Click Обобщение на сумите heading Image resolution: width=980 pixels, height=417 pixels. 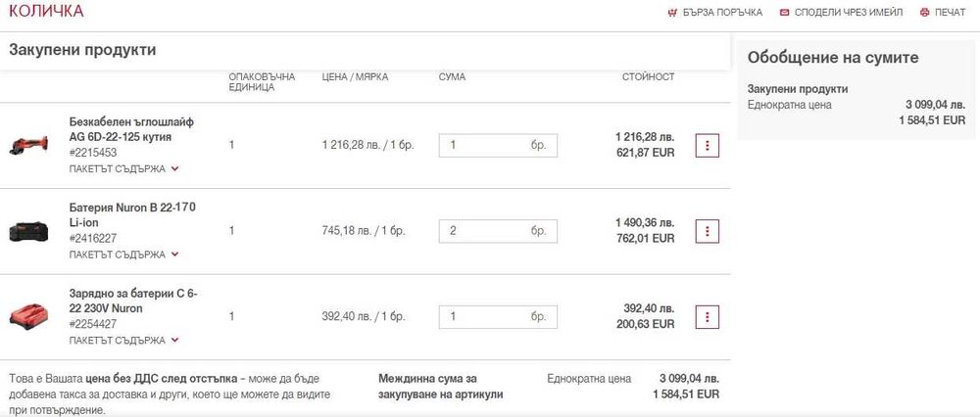click(x=833, y=58)
